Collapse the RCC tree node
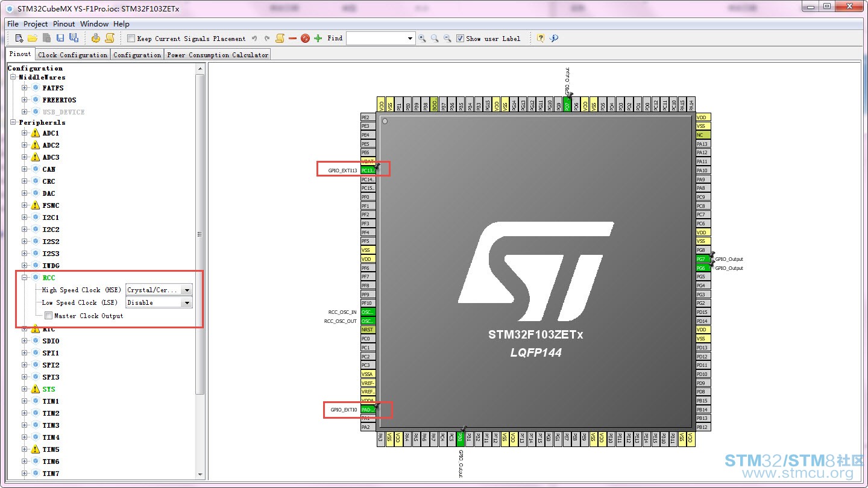This screenshot has width=868, height=488. tap(25, 278)
